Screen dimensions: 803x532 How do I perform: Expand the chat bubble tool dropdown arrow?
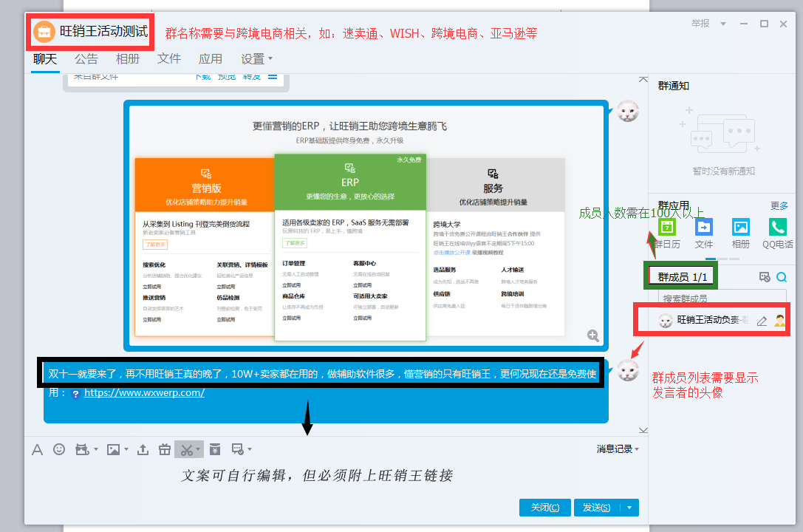tap(250, 449)
